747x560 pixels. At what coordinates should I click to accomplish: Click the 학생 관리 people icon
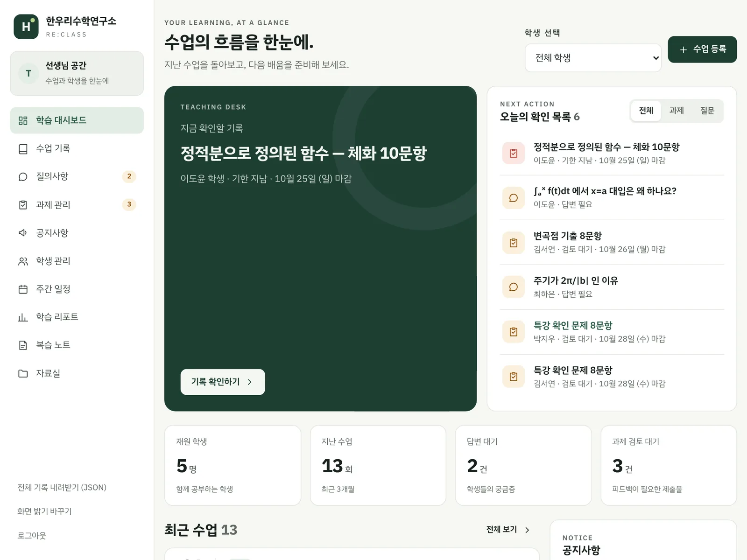(23, 261)
